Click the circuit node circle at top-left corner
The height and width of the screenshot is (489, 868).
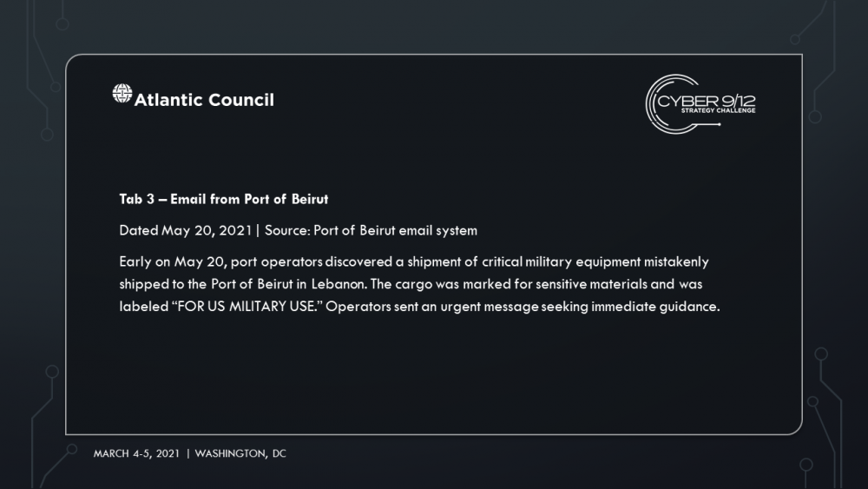pyautogui.click(x=62, y=24)
